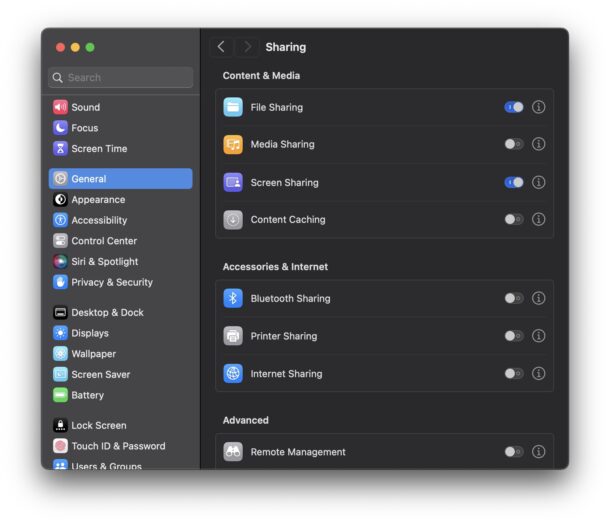Enable the Remote Management toggle
The image size is (610, 524).
click(513, 452)
